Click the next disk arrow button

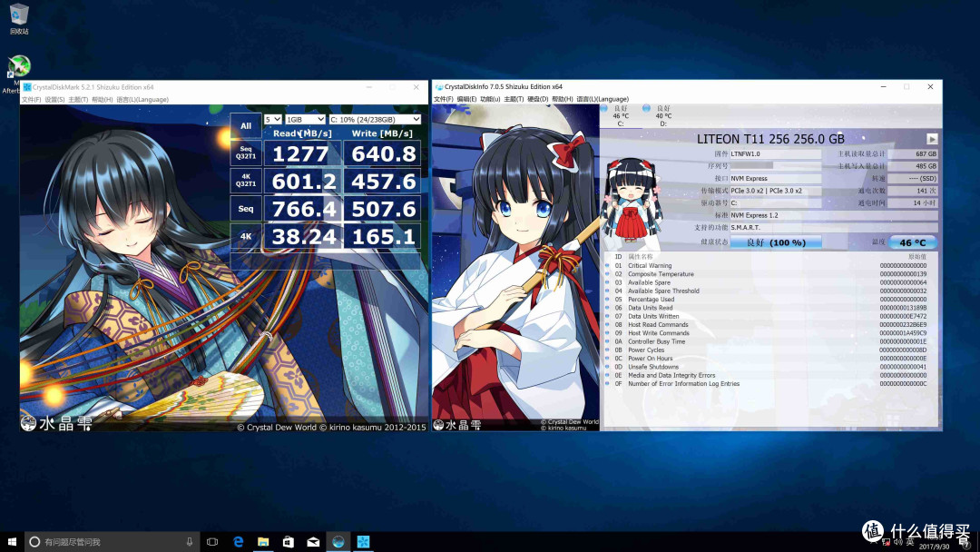[x=932, y=139]
